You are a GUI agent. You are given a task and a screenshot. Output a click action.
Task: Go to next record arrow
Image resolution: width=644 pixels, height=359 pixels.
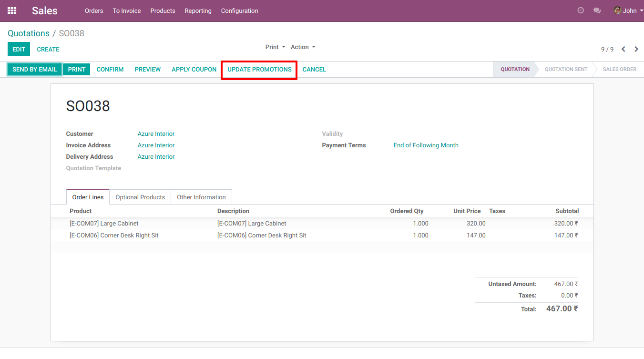point(636,49)
